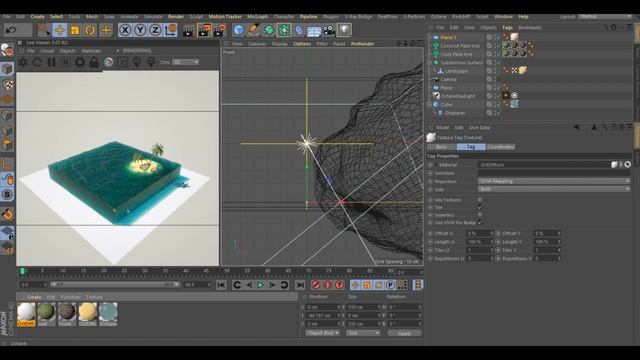This screenshot has width=640, height=360.
Task: Select the Rotate tool in the toolbar
Action: pyautogui.click(x=90, y=30)
